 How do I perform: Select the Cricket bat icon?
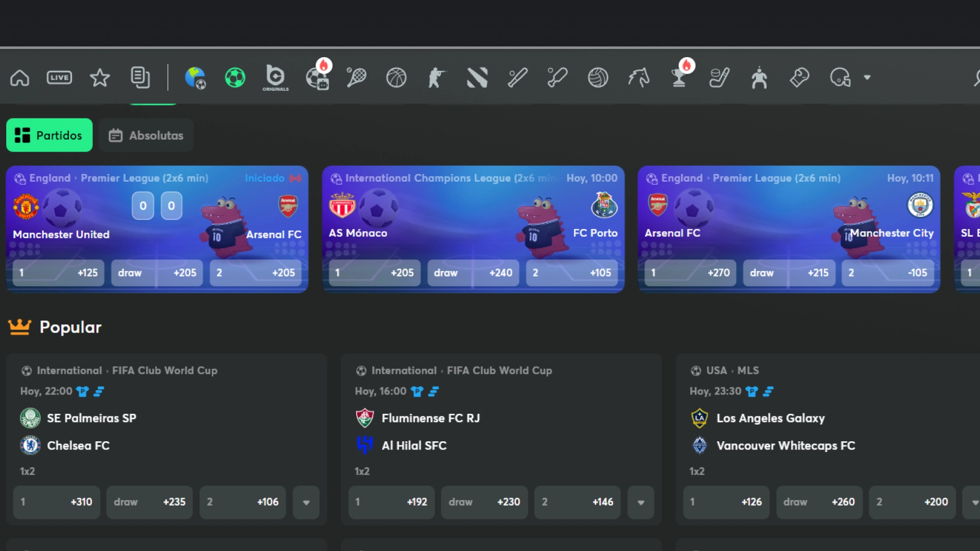(x=517, y=78)
